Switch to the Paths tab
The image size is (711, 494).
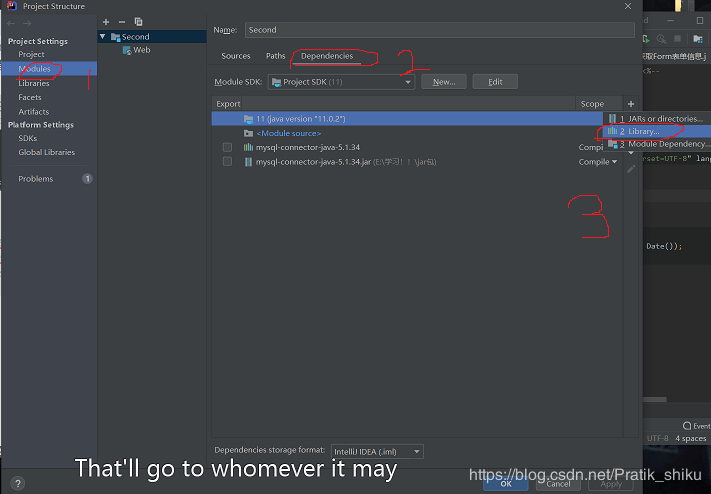coord(275,56)
